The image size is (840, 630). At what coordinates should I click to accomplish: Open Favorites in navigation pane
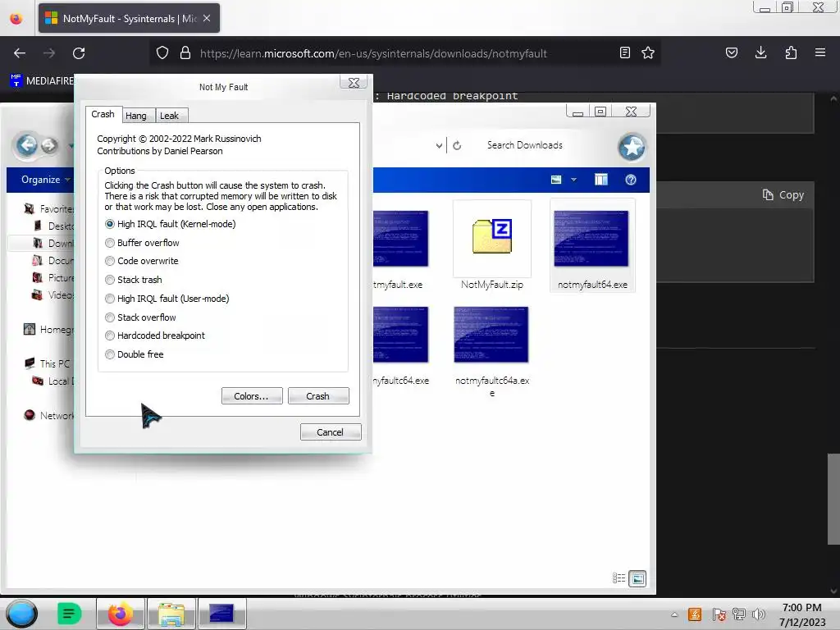pos(48,209)
